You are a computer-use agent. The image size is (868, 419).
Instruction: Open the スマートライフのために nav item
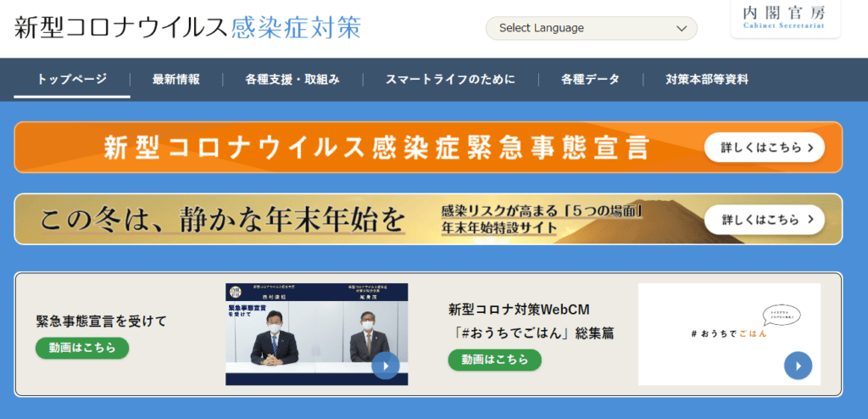click(450, 80)
